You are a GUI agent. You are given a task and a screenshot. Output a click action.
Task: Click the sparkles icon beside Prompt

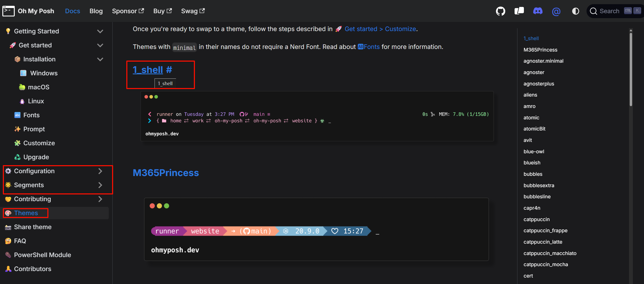tap(17, 129)
